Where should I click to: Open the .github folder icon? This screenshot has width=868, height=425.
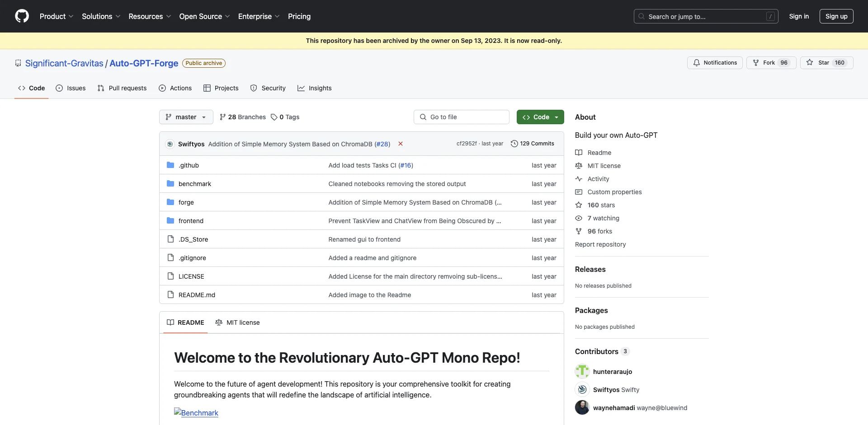coord(170,165)
